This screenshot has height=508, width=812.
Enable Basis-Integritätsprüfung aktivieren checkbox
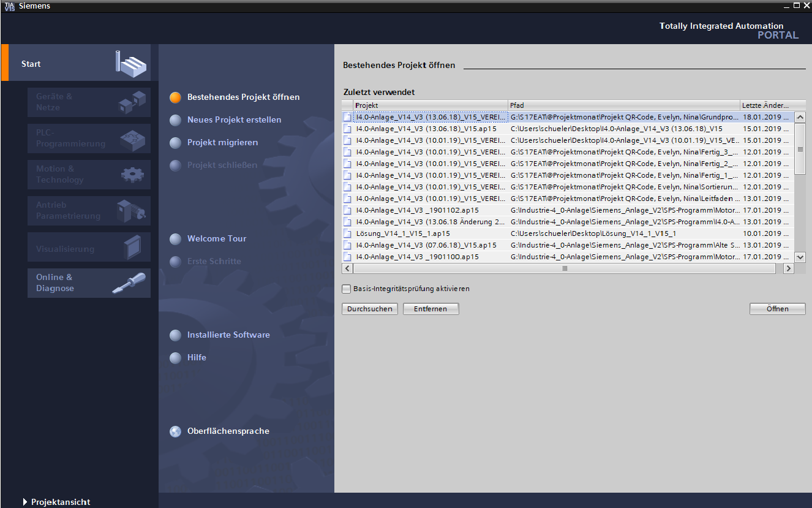347,289
